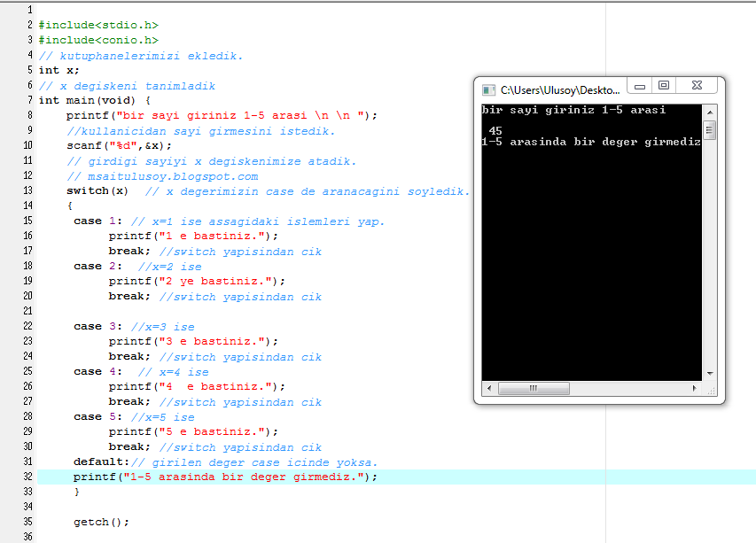The height and width of the screenshot is (543, 756).
Task: Click the printf("5 e bastiniz.") statement
Action: click(x=193, y=431)
